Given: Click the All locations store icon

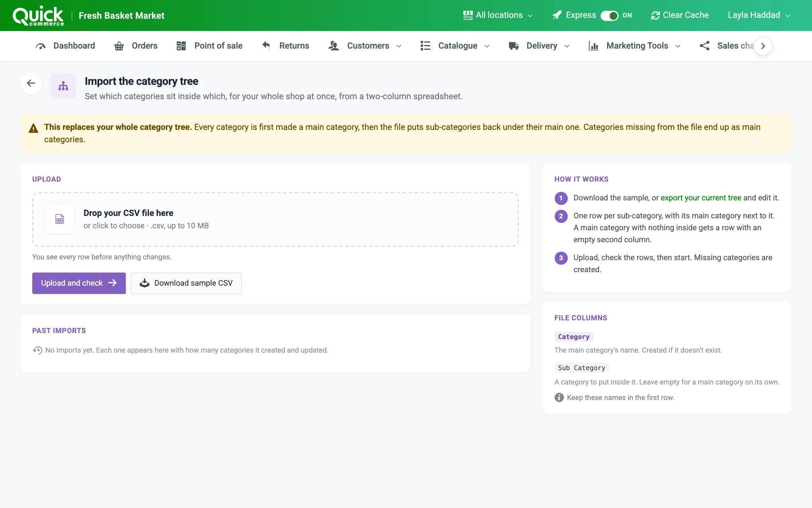Looking at the screenshot, I should click(x=468, y=15).
